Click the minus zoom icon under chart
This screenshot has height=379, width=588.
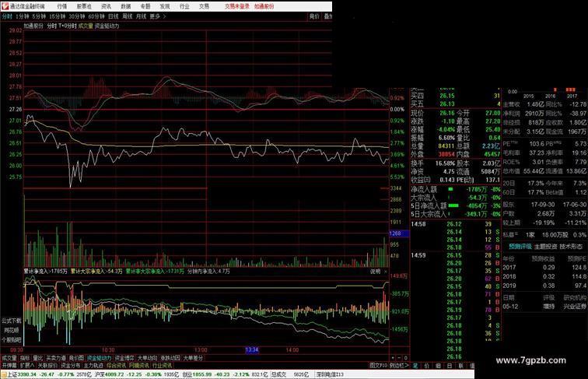399,358
